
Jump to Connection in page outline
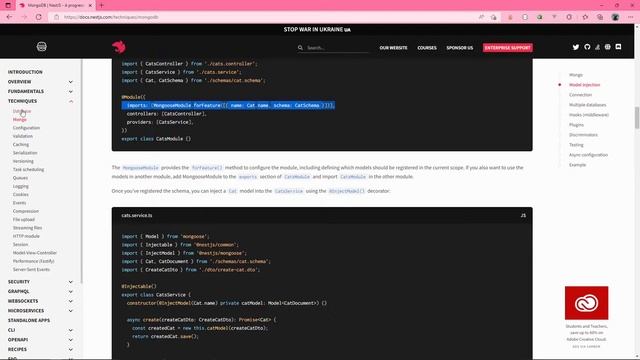pyautogui.click(x=580, y=95)
